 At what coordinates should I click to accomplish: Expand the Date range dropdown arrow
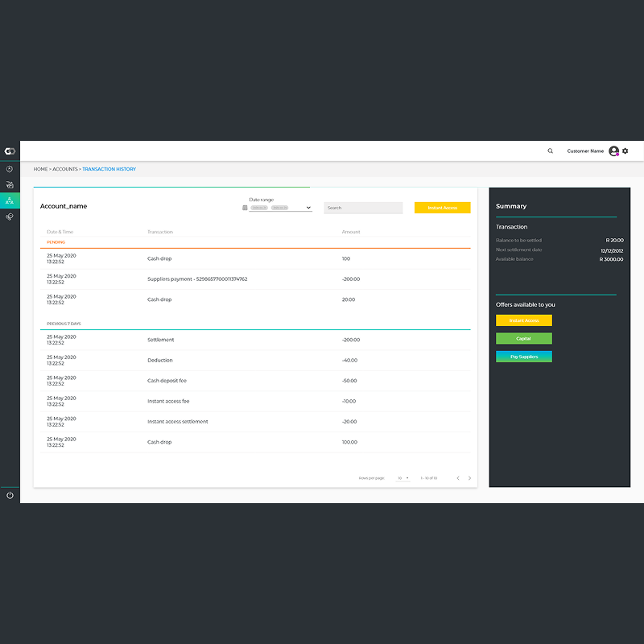click(308, 208)
